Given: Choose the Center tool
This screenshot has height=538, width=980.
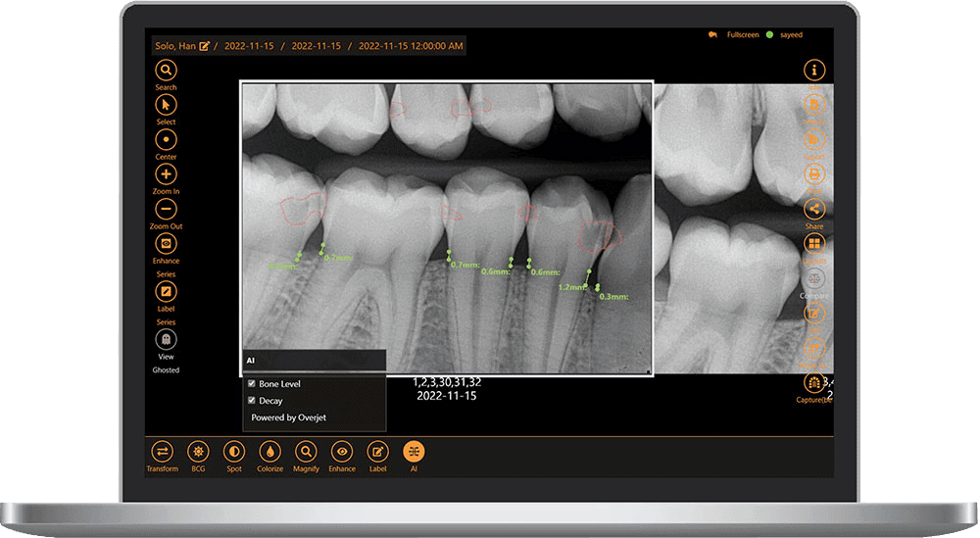Looking at the screenshot, I should [x=166, y=139].
